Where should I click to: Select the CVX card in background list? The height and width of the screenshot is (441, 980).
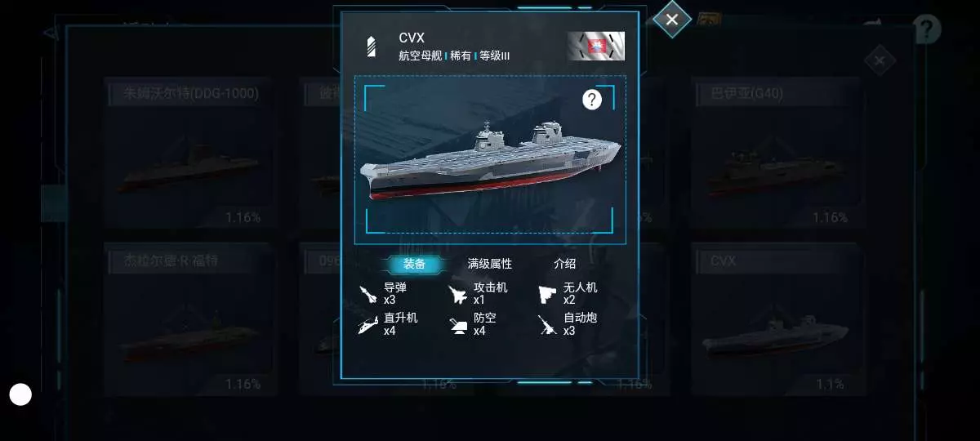coord(776,319)
